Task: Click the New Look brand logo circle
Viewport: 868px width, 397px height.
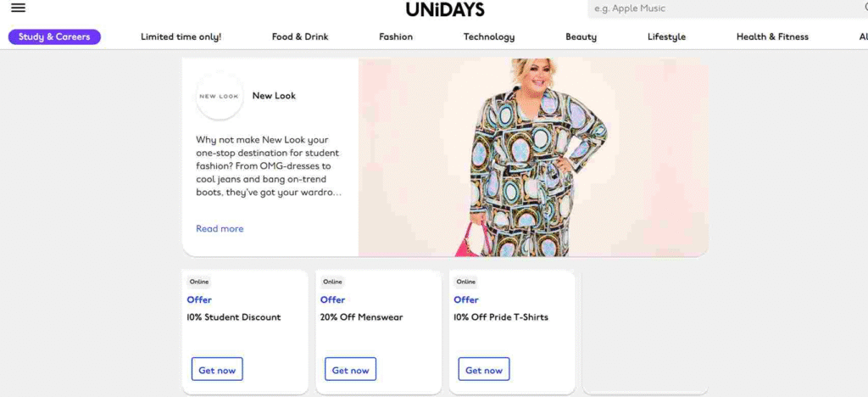Action: 220,96
